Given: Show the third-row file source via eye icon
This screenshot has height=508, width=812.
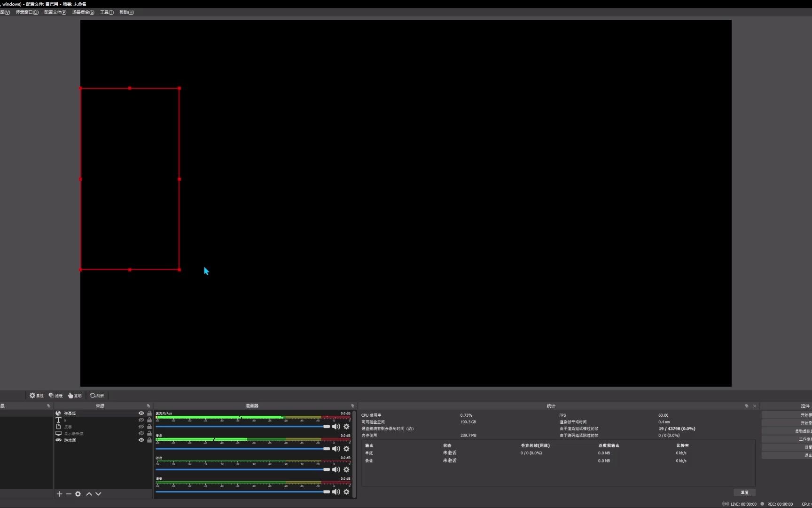Looking at the screenshot, I should 141,427.
